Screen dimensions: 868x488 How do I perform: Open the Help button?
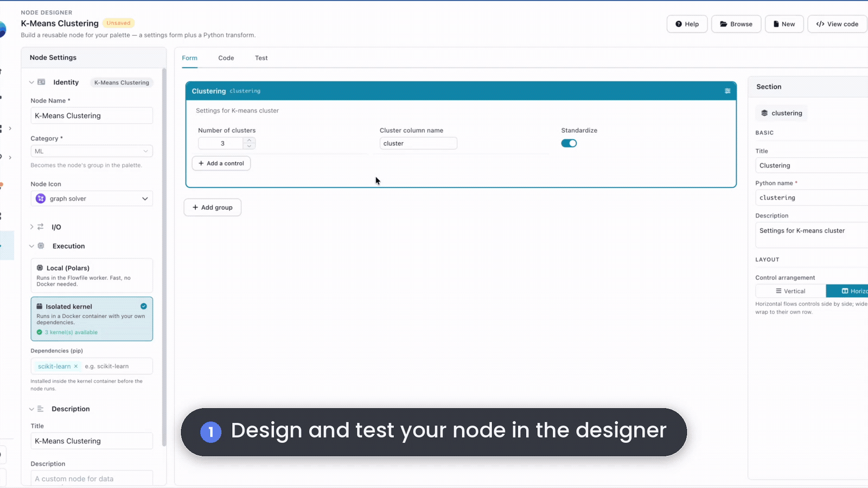tap(687, 24)
